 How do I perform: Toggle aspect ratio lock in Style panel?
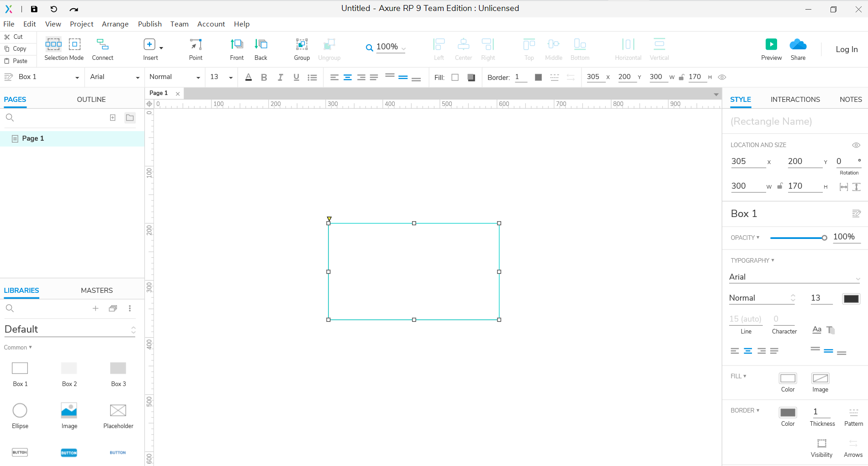point(780,186)
